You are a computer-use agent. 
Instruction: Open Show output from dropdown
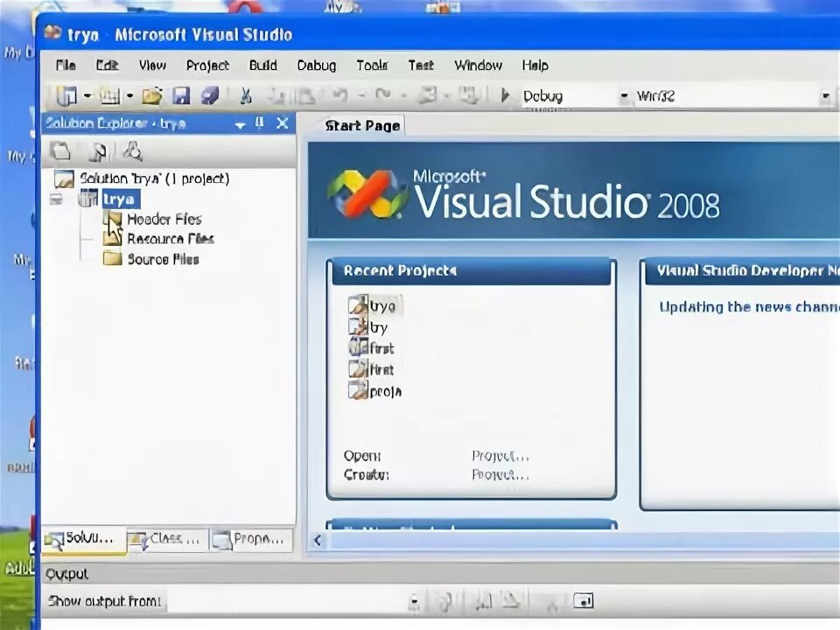(x=414, y=602)
